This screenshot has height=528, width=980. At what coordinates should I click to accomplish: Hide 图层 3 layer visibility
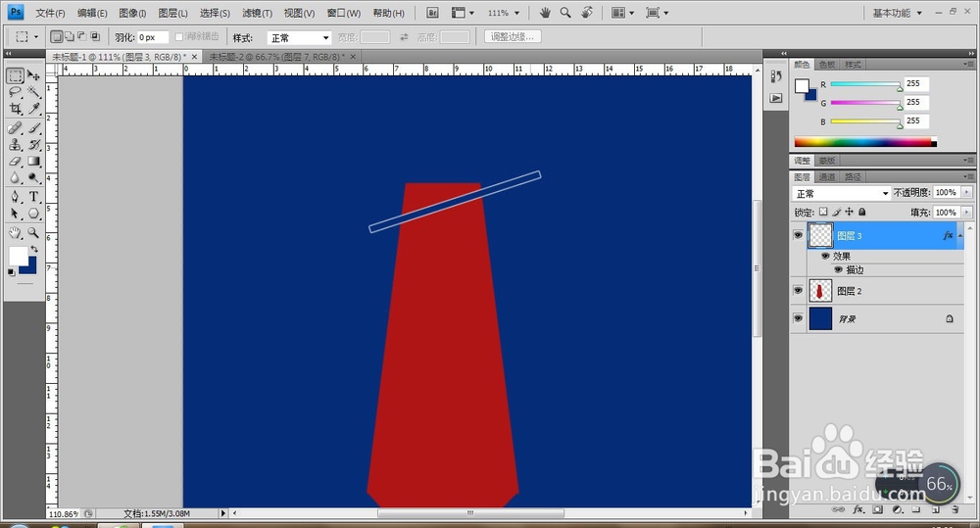(x=798, y=235)
